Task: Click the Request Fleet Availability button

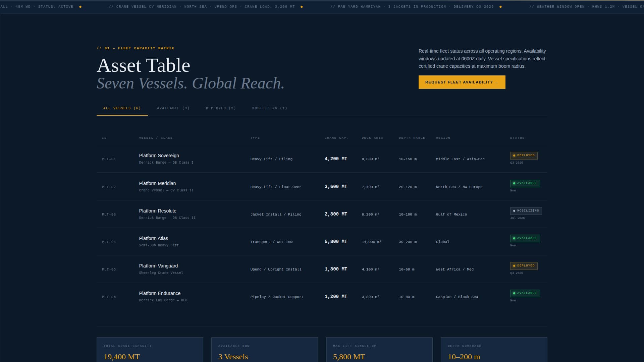Action: point(462,82)
